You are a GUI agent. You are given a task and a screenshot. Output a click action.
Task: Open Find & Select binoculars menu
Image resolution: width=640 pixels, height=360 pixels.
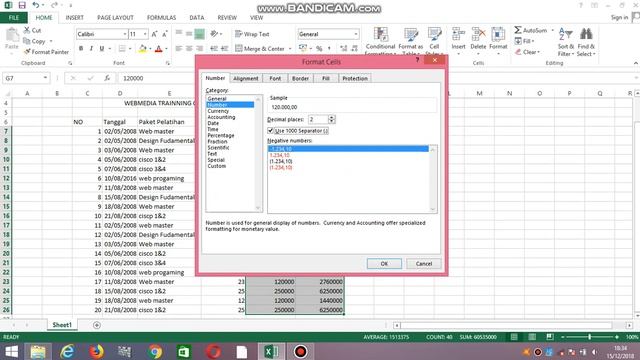tap(586, 42)
